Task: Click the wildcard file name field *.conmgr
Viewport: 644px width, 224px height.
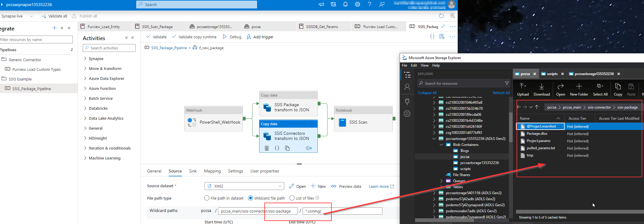Action: (x=342, y=211)
